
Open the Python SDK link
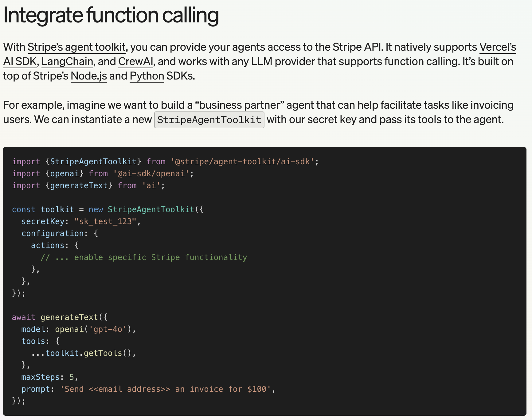coord(147,76)
